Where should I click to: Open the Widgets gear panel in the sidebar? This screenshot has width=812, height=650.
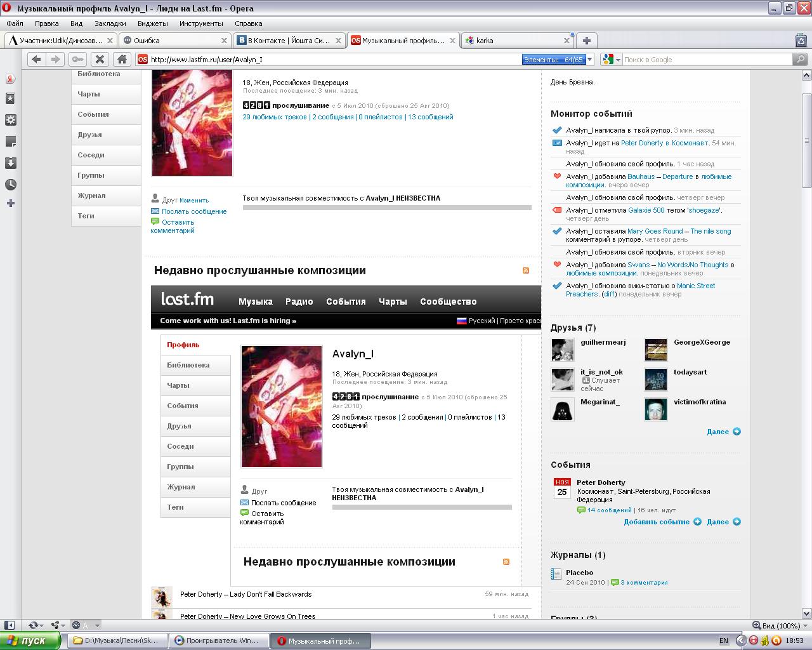point(10,120)
